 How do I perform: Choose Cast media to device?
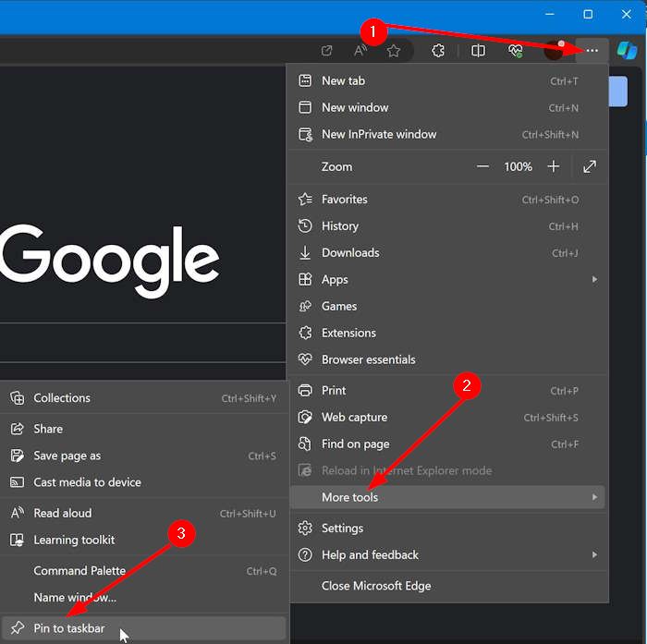[143, 482]
